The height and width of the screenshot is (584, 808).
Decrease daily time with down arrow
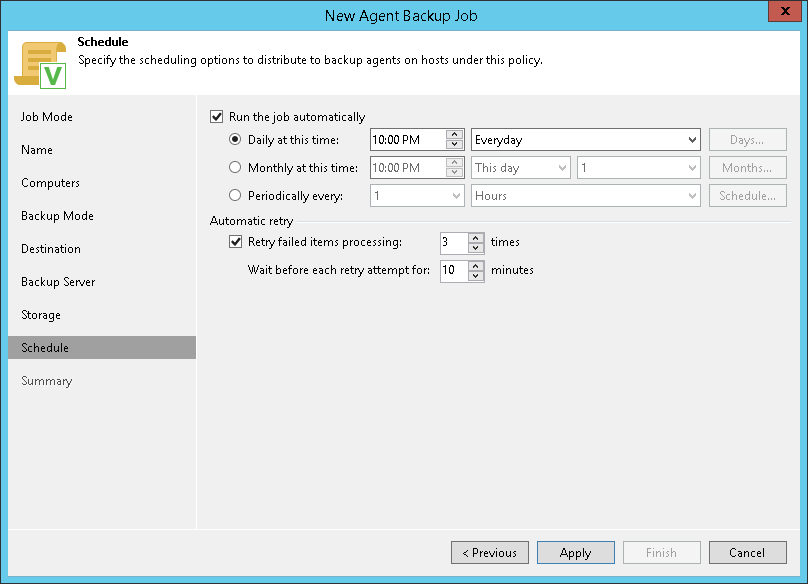tap(455, 145)
